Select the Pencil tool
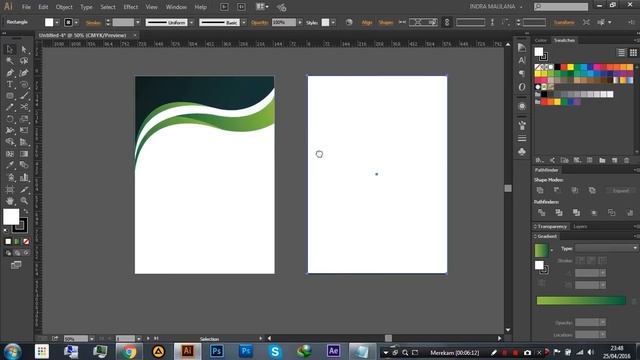Screen dimensions: 640x360 click(10, 107)
